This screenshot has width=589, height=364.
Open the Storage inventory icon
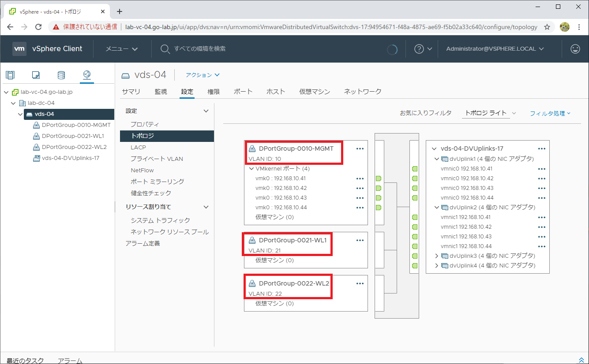coord(61,75)
